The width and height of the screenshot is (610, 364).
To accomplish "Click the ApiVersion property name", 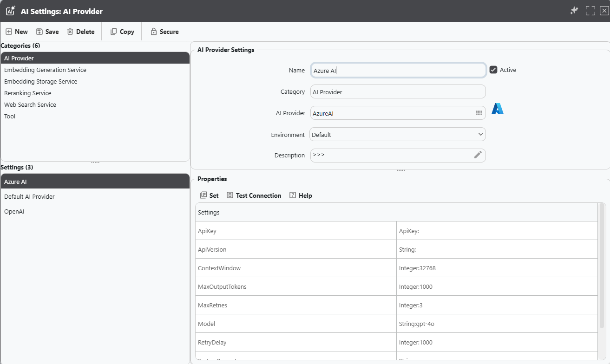I will point(296,249).
